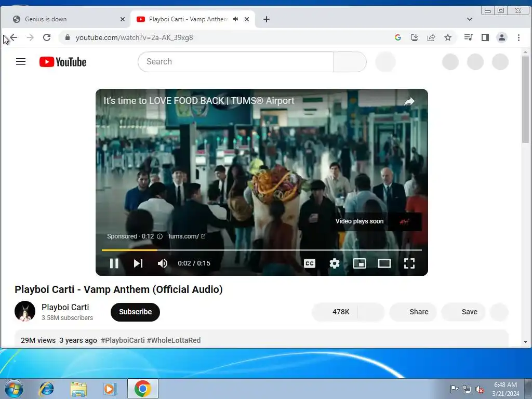Click the share arrow on video overlay
532x399 pixels.
coord(409,101)
